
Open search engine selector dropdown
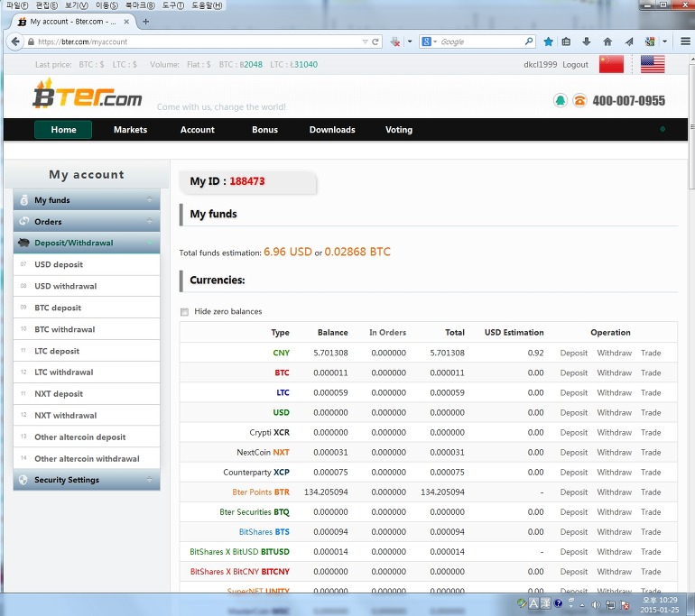[x=435, y=41]
